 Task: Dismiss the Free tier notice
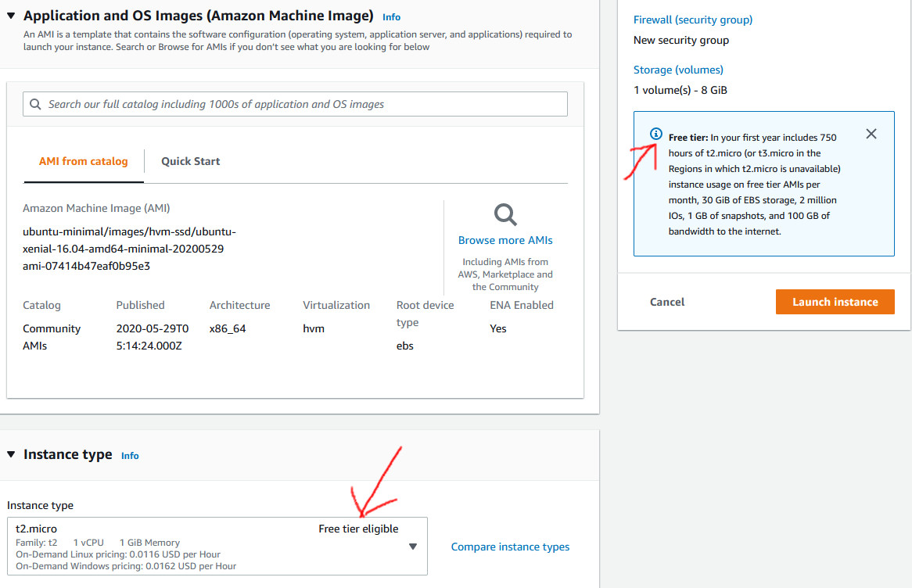point(871,134)
